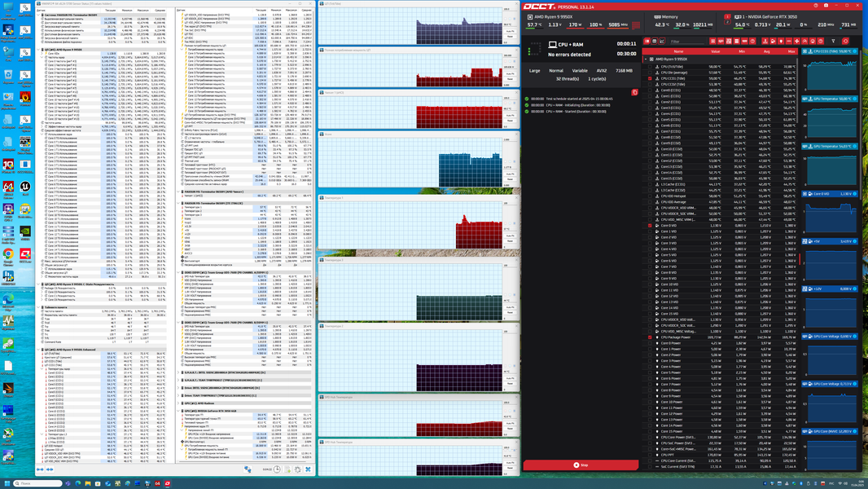Click HWiNFO blue X close-sensors icon
The height and width of the screenshot is (489, 868).
308,469
